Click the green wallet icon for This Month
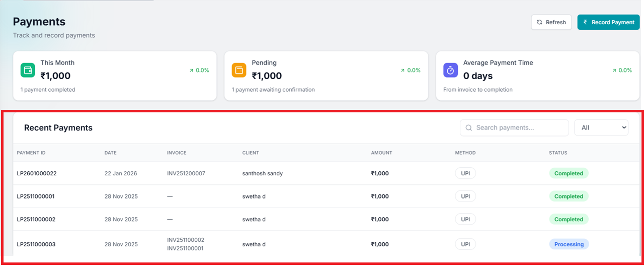 point(28,70)
